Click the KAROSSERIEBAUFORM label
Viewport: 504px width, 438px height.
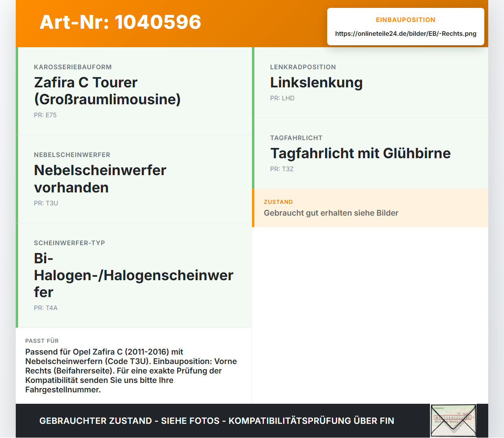73,67
